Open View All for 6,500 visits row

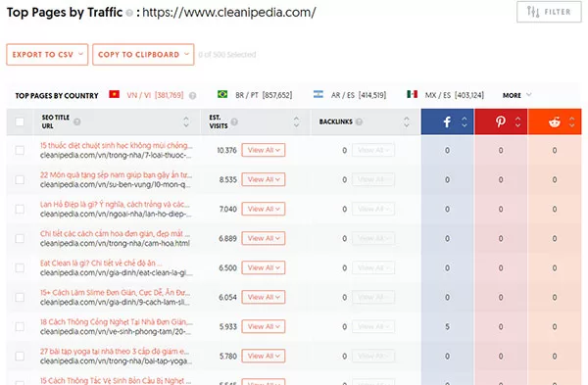pyautogui.click(x=264, y=267)
